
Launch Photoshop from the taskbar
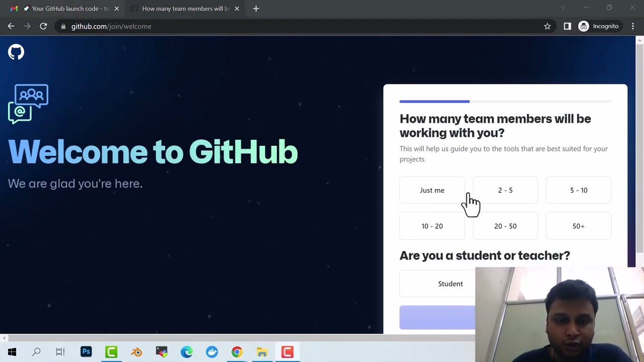click(x=86, y=352)
